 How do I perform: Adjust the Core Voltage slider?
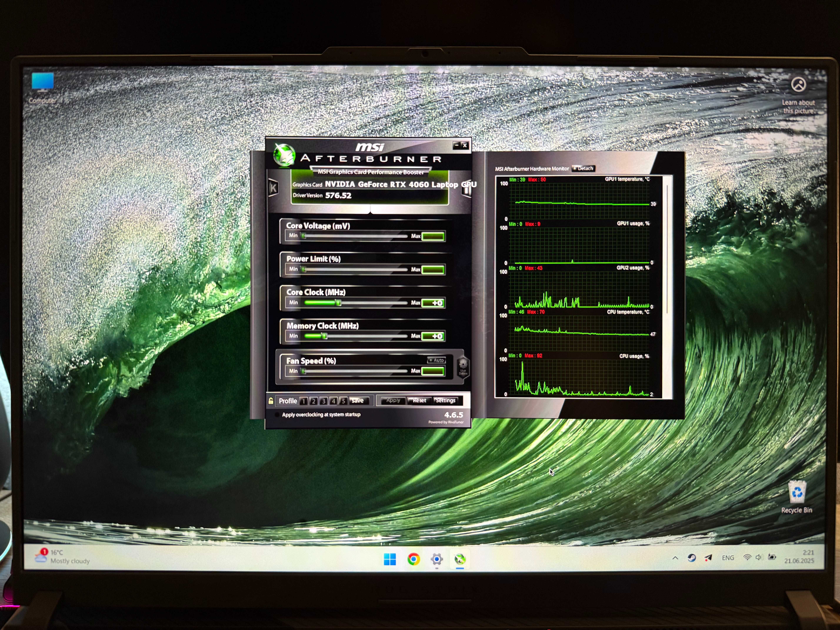click(x=355, y=236)
